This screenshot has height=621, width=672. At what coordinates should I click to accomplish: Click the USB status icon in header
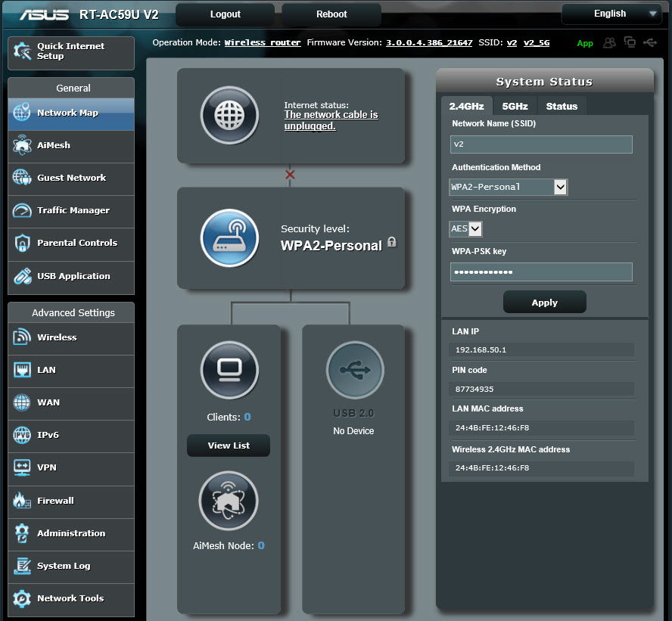pos(650,42)
